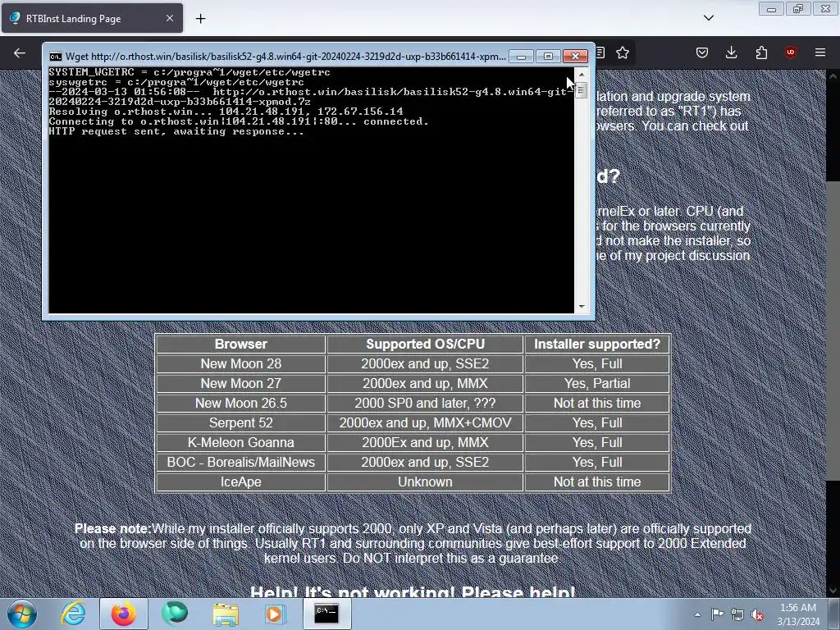Open the browser downloads panel
The image size is (840, 630).
point(731,52)
